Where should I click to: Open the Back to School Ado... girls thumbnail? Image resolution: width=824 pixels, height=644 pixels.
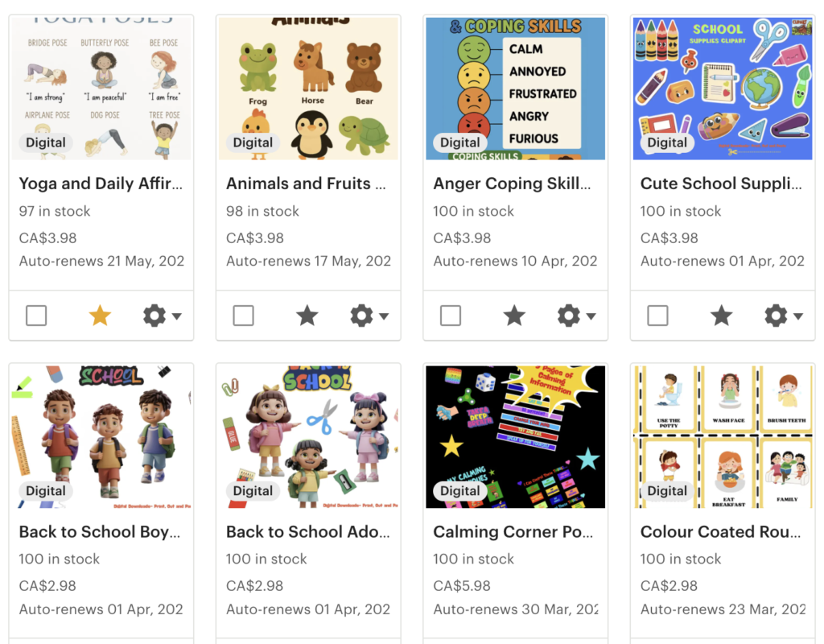[308, 437]
